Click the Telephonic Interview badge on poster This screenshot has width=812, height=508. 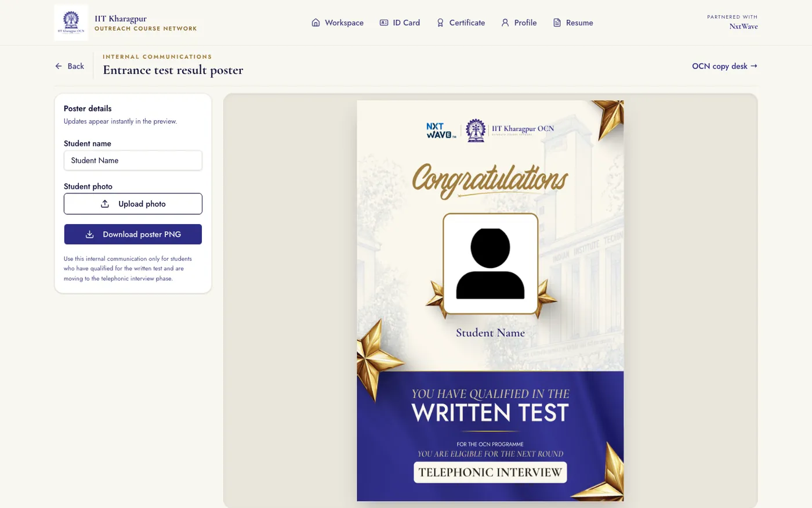click(490, 473)
